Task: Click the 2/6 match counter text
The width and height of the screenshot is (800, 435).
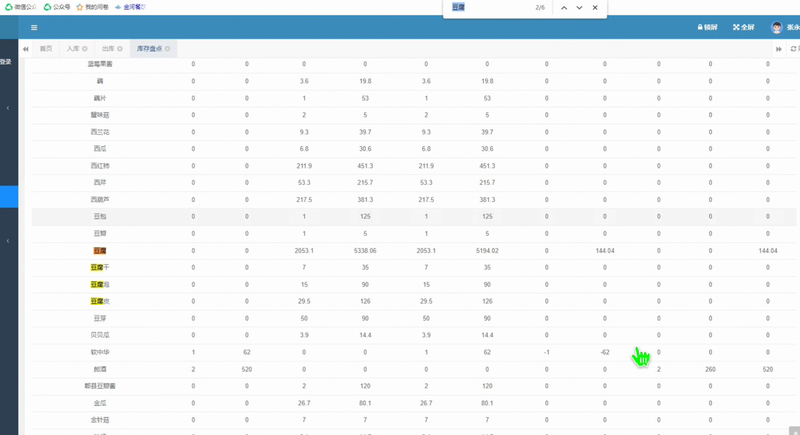Action: click(x=540, y=8)
